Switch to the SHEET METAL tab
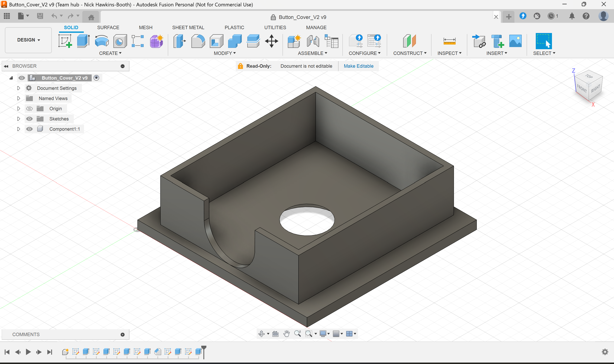This screenshot has height=364, width=614. [x=188, y=27]
